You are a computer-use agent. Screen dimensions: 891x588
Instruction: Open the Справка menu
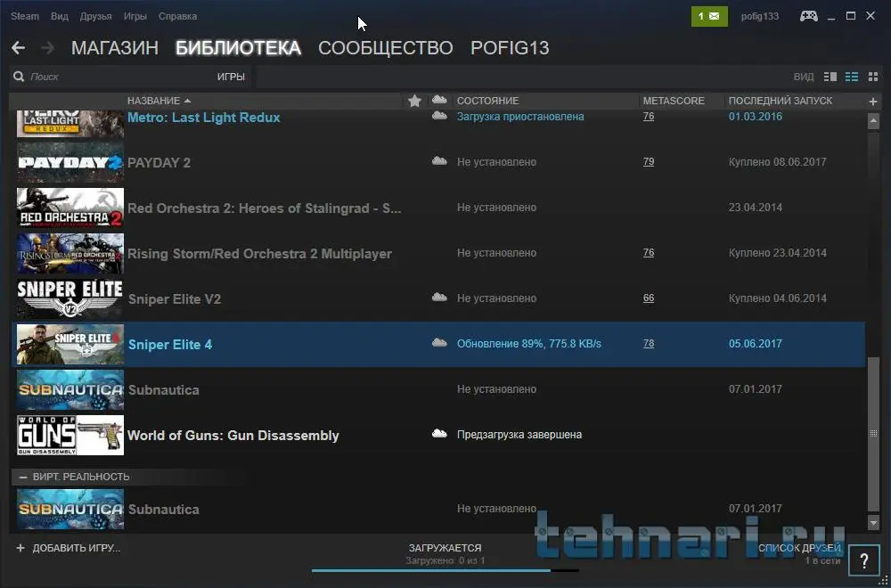178,16
